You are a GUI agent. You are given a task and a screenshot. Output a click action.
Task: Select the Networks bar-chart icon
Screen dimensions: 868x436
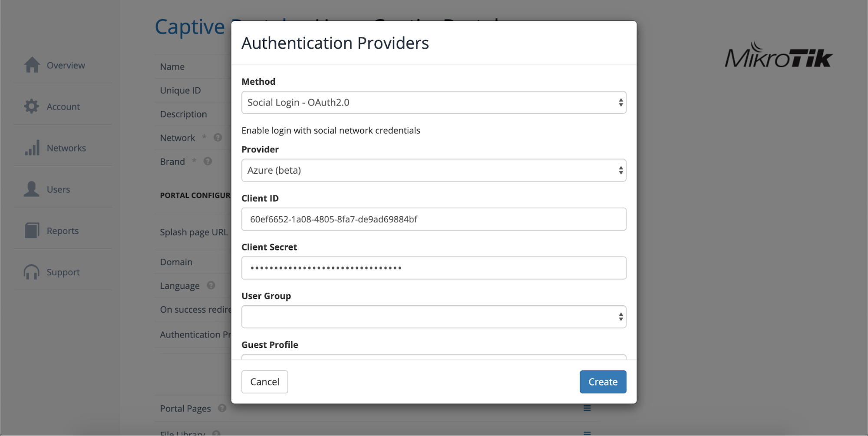(31, 148)
